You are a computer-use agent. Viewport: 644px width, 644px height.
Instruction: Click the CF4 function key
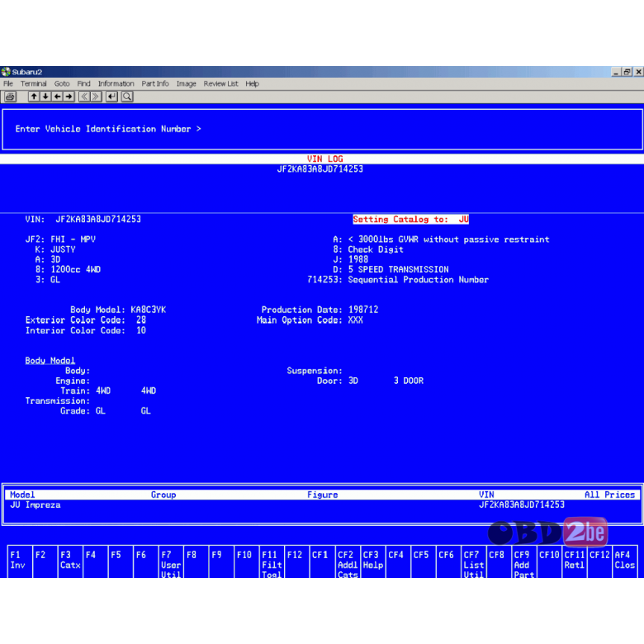coord(398,561)
